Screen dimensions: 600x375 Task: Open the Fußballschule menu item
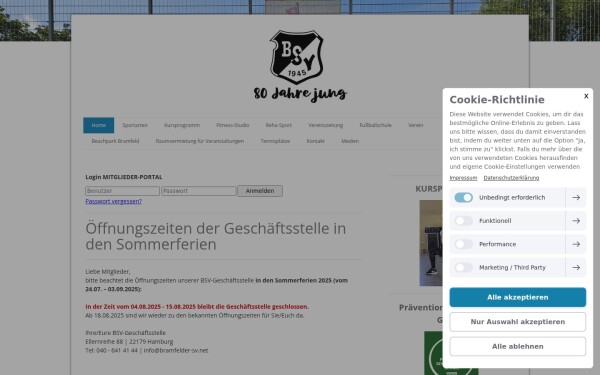tap(375, 125)
